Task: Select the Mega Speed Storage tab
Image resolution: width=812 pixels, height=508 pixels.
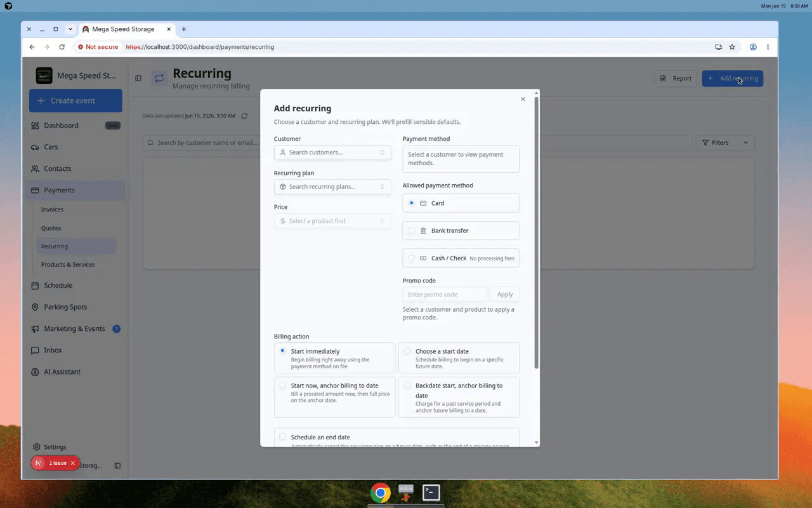Action: 126,29
